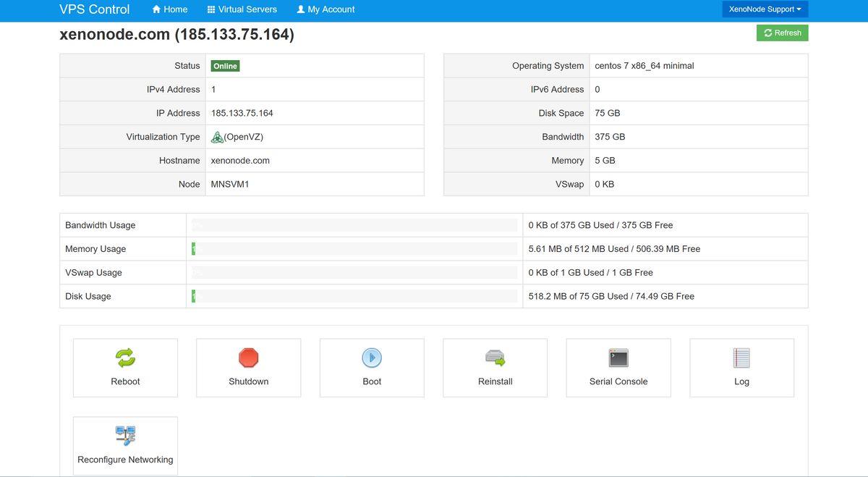
Task: Go to the Home menu item
Action: coord(169,9)
